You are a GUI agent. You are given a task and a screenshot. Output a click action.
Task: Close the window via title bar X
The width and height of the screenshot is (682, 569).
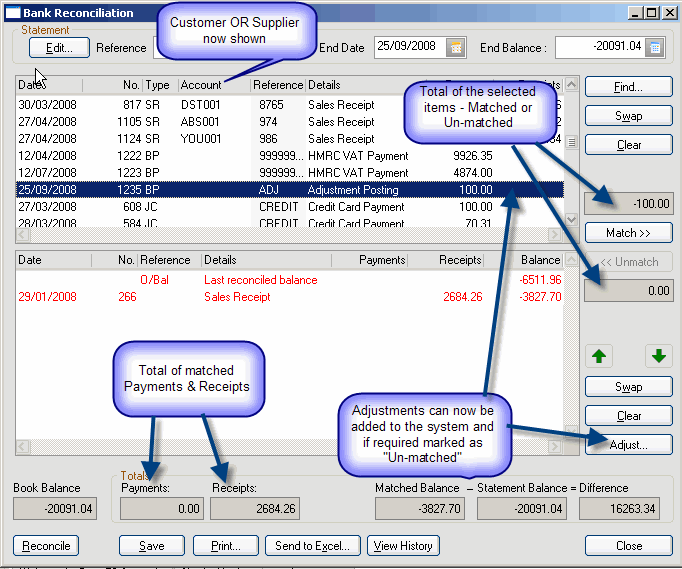(669, 13)
